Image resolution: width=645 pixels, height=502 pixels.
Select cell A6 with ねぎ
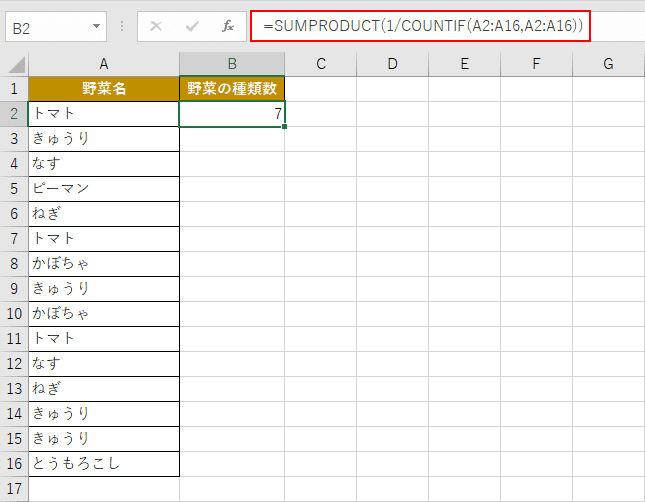point(104,214)
